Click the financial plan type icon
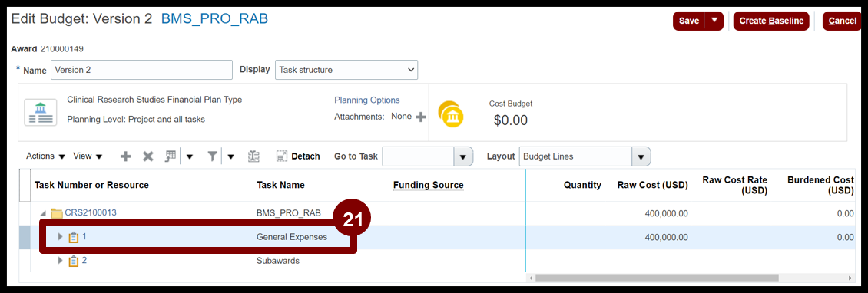 click(41, 112)
